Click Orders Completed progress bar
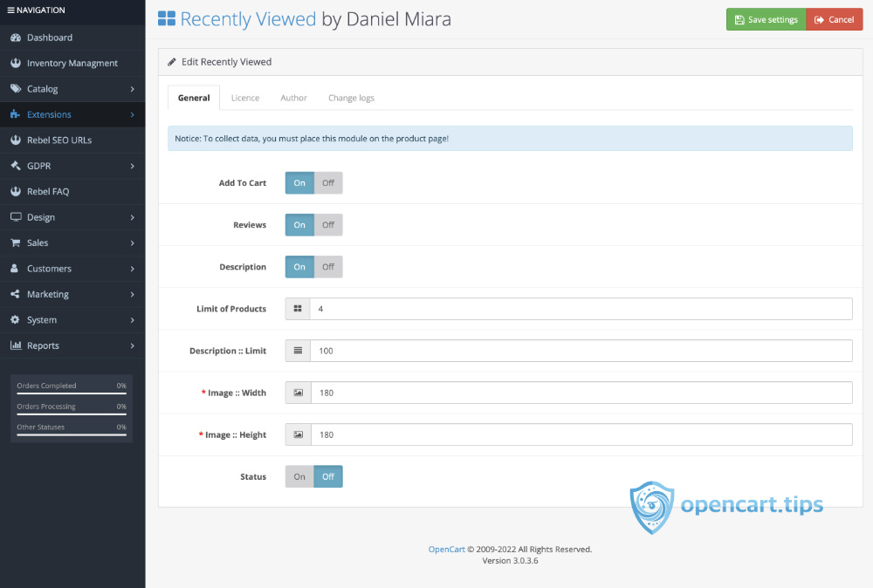Screen dimensions: 873x588 click(x=72, y=393)
